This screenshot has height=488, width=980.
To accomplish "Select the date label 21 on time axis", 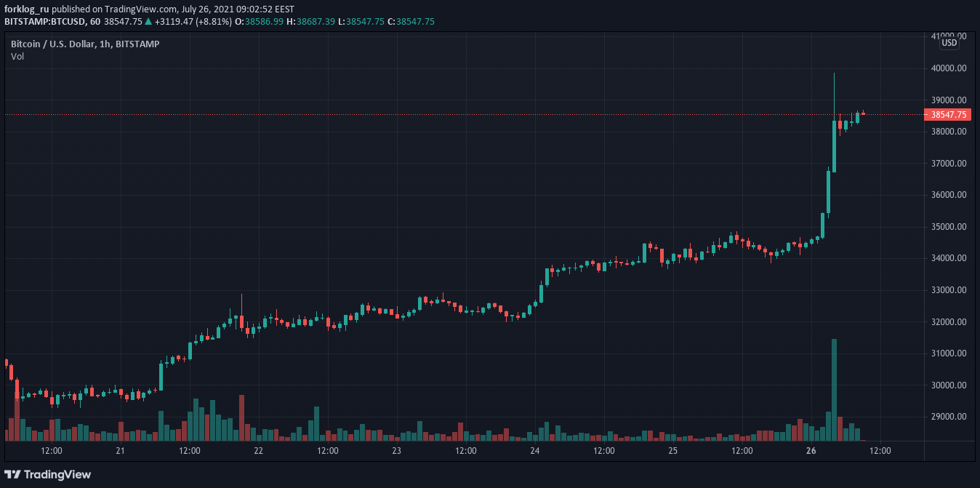I will (x=120, y=451).
